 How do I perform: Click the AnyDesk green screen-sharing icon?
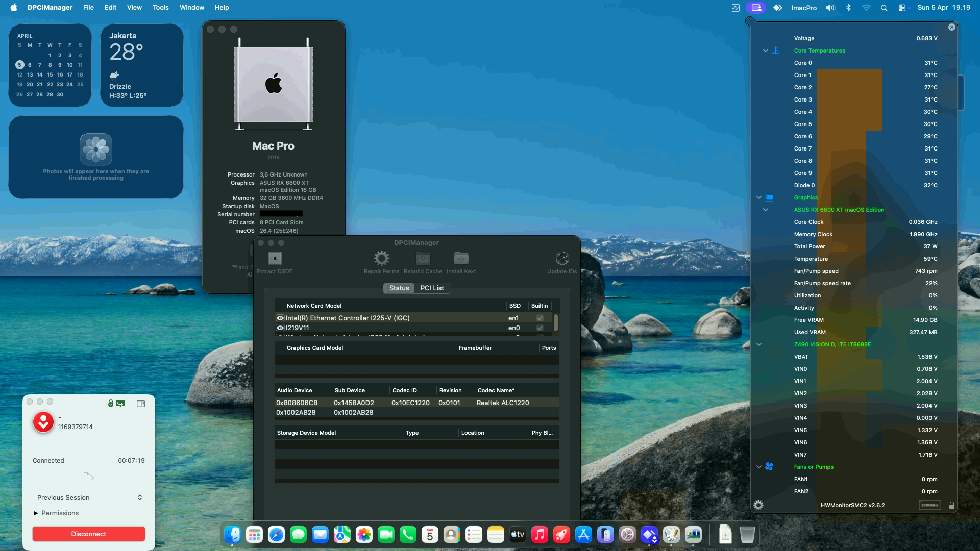(x=120, y=404)
